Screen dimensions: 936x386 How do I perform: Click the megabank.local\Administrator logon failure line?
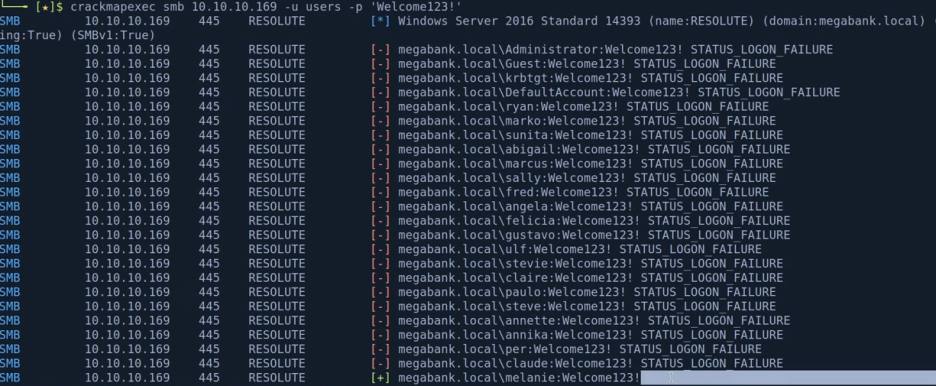click(x=615, y=50)
